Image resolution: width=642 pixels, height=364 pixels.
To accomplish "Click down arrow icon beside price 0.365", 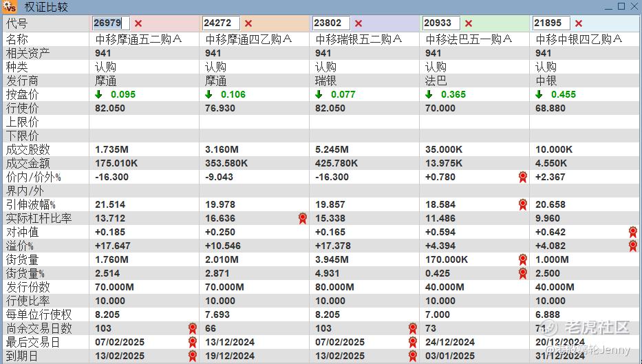I will click(x=429, y=94).
